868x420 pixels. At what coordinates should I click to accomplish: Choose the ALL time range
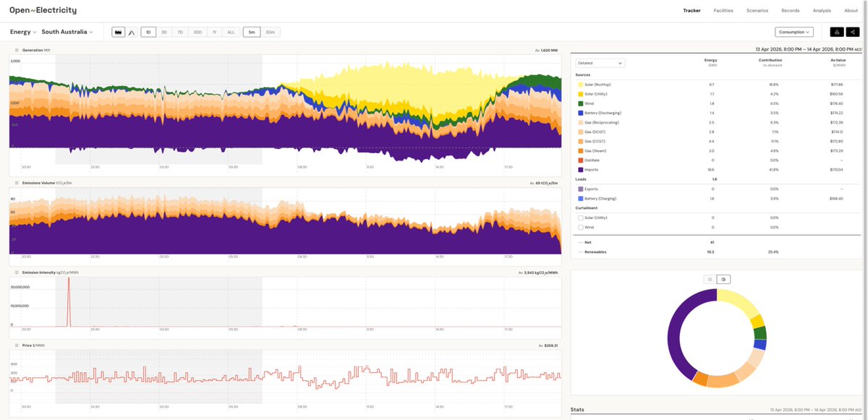(231, 32)
